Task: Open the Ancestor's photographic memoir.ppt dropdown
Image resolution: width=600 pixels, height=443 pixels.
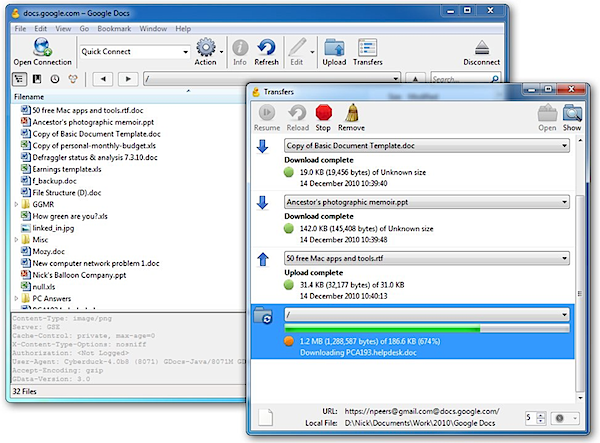Action: (x=564, y=202)
